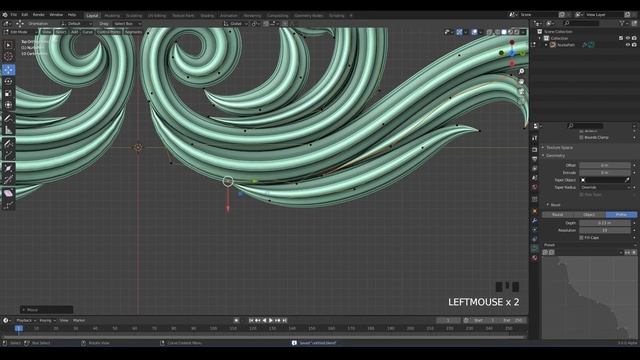This screenshot has width=640, height=360.
Task: Open the outliner filter funnel icon
Action: pos(622,24)
